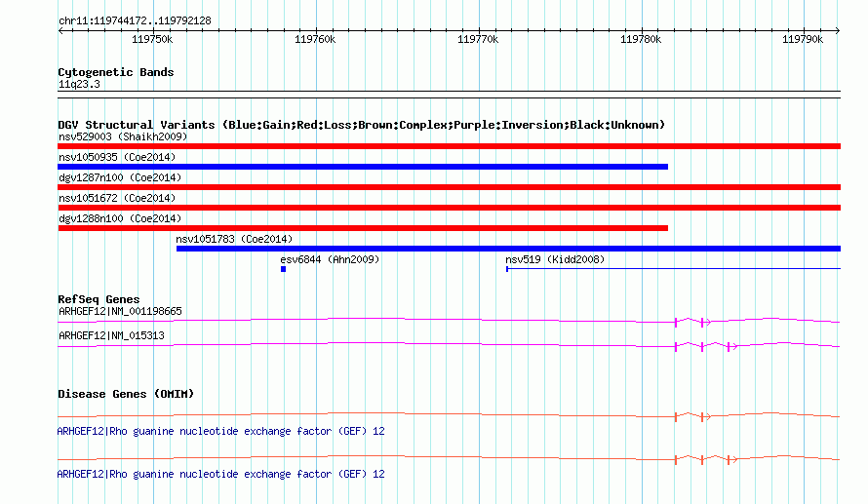
Task: Click the nsv1051672 (Coe2014) label
Action: pos(117,198)
